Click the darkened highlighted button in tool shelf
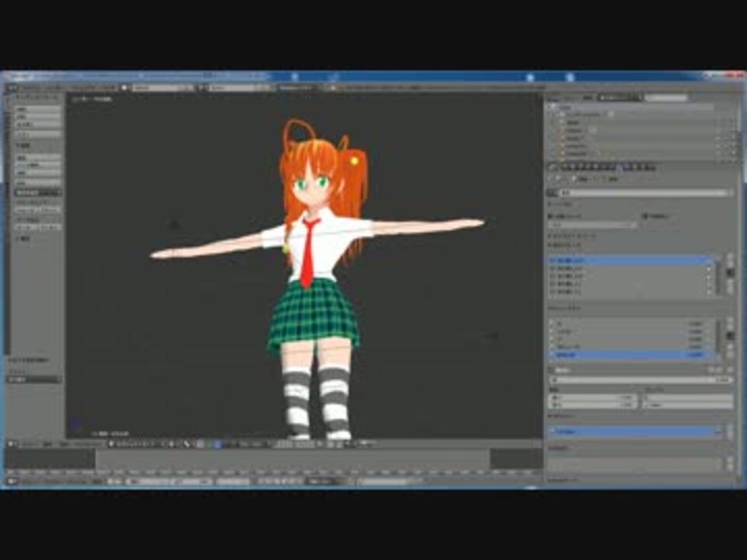The height and width of the screenshot is (560, 747). 38,193
